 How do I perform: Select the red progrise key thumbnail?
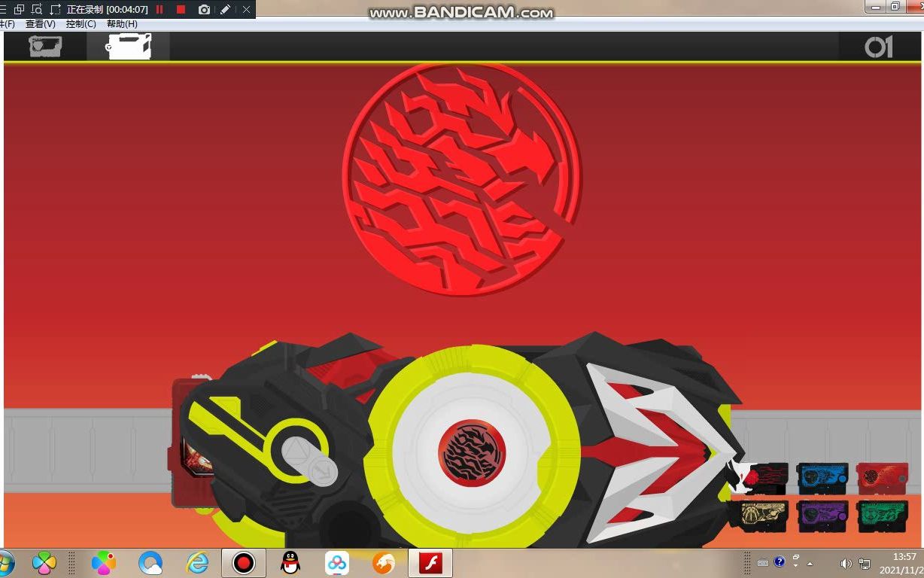coord(882,478)
